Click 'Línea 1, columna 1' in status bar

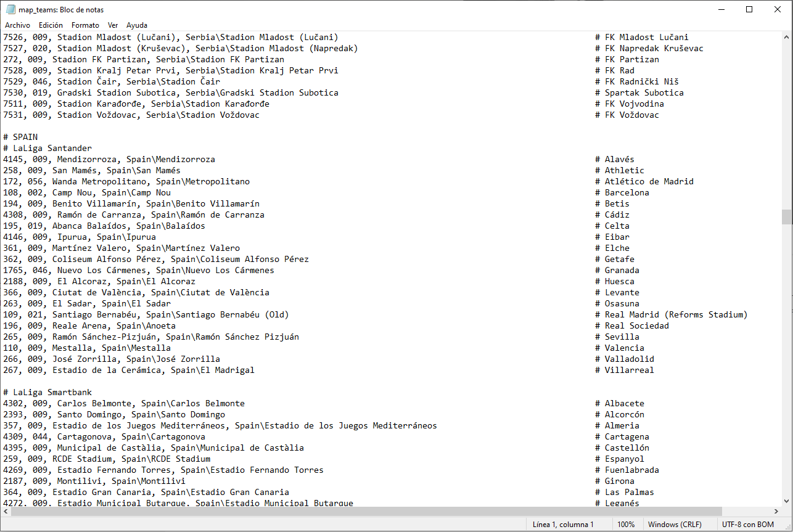pyautogui.click(x=563, y=525)
